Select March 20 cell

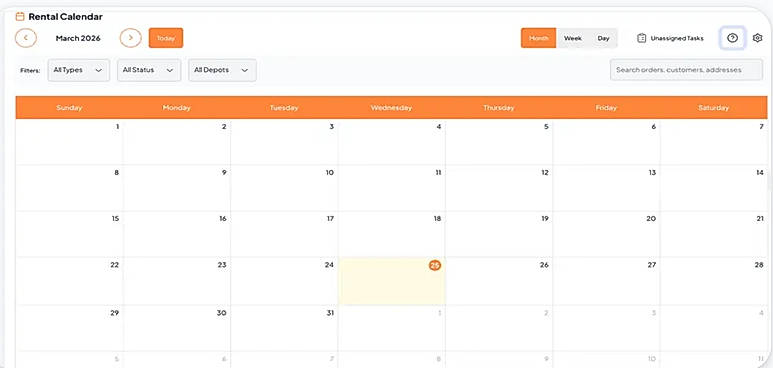coord(606,234)
